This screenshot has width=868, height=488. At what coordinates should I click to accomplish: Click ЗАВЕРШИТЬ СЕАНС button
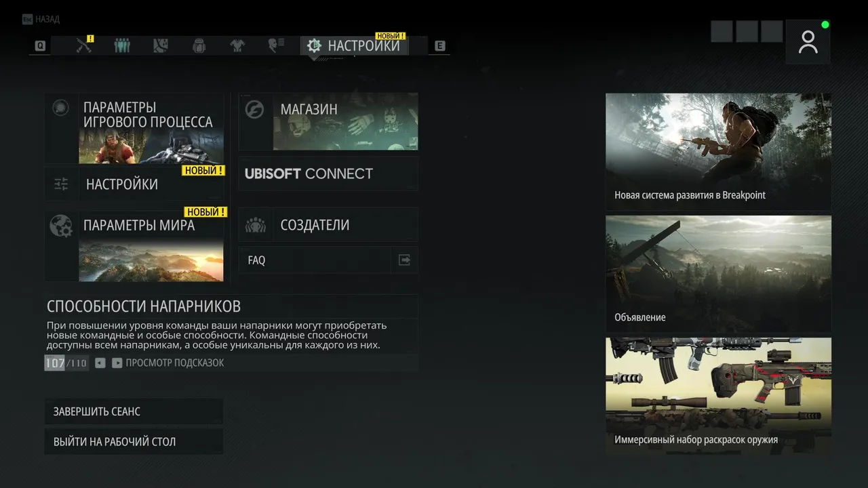[134, 411]
